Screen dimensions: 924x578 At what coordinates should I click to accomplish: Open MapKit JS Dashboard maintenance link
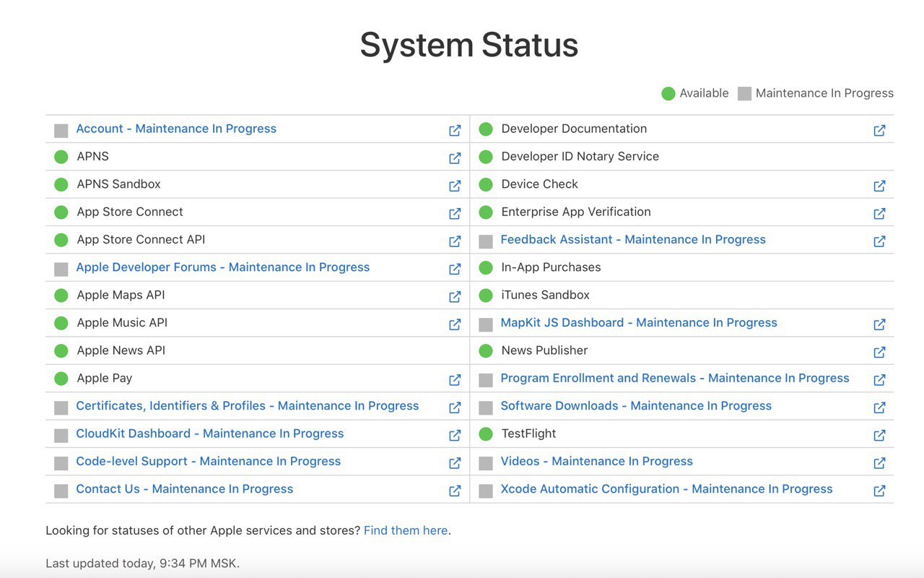point(639,323)
